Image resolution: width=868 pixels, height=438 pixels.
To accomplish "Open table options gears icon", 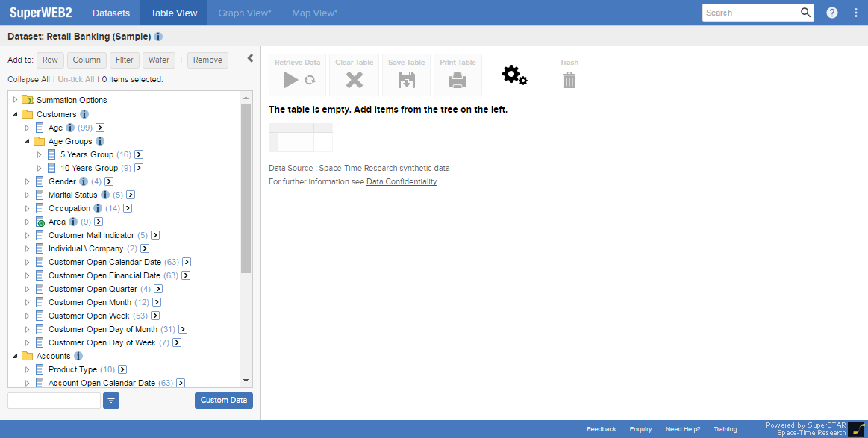I will point(514,75).
